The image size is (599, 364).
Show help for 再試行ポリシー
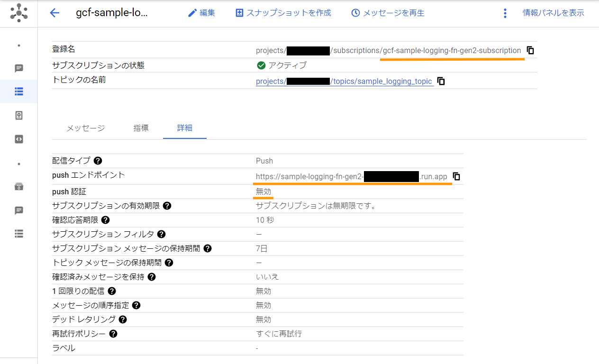[113, 334]
